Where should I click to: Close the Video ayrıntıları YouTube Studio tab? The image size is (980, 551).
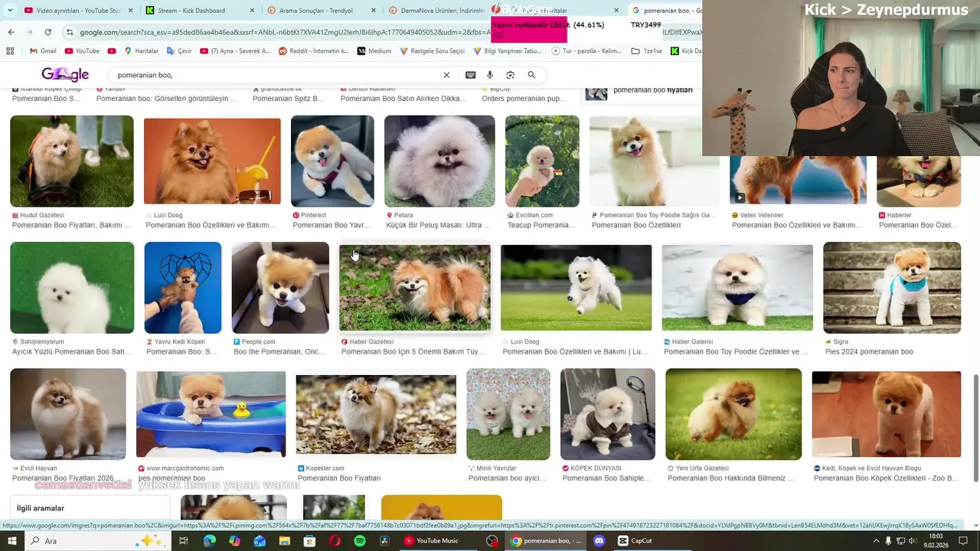[130, 11]
